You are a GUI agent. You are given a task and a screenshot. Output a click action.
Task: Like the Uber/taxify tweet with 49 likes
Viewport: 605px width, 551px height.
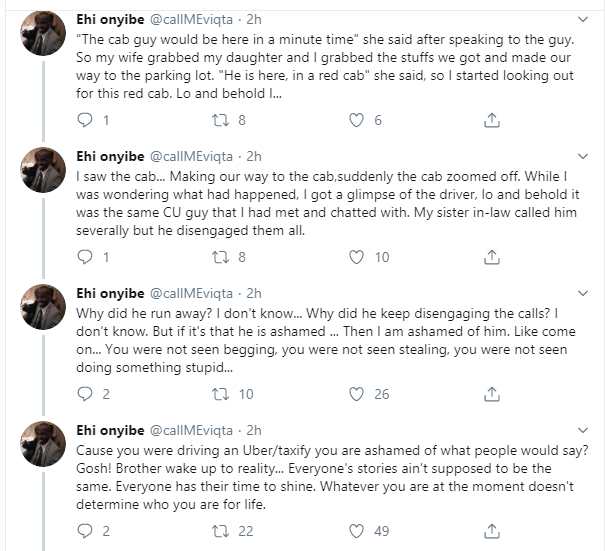[355, 530]
